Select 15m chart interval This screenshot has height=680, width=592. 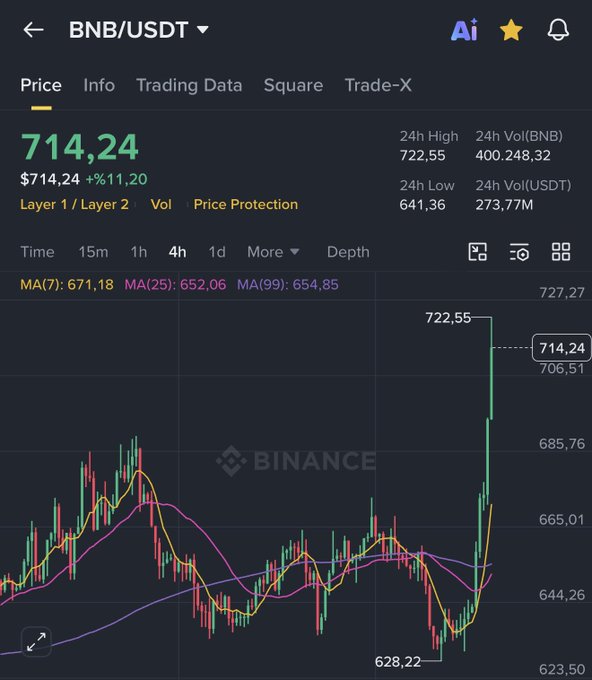coord(93,252)
